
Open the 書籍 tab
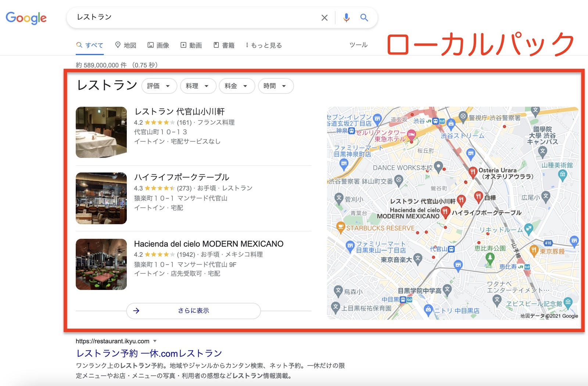(x=224, y=45)
